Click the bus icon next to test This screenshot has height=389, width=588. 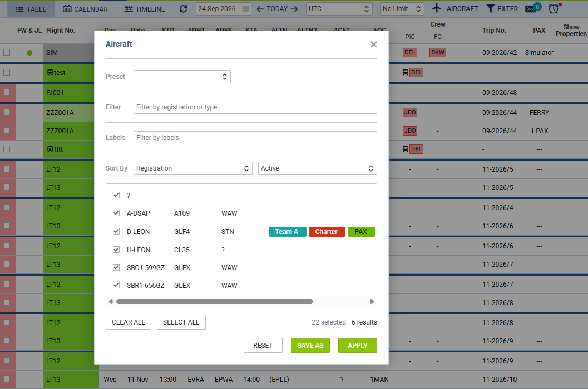50,72
